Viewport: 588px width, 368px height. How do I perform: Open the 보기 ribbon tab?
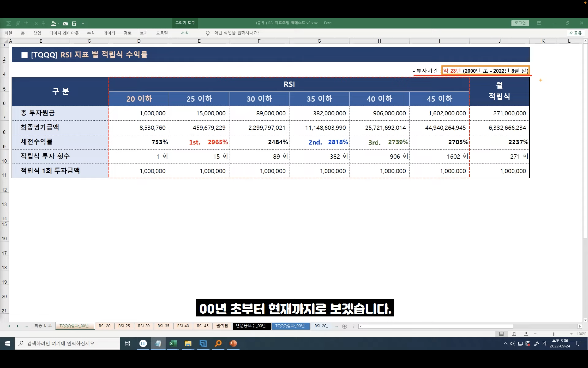point(144,33)
